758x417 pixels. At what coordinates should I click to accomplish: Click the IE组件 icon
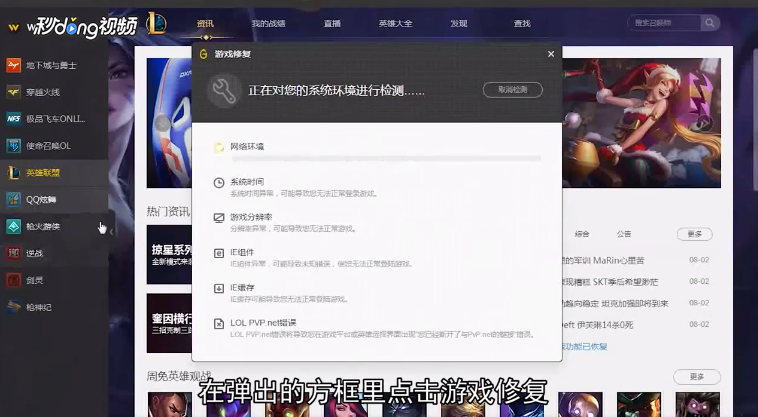pos(219,253)
